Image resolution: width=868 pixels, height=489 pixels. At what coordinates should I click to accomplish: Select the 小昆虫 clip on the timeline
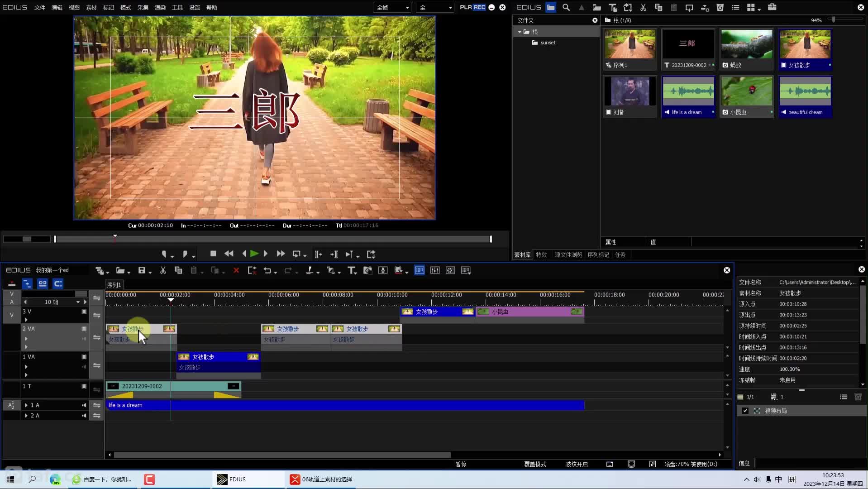[530, 312]
